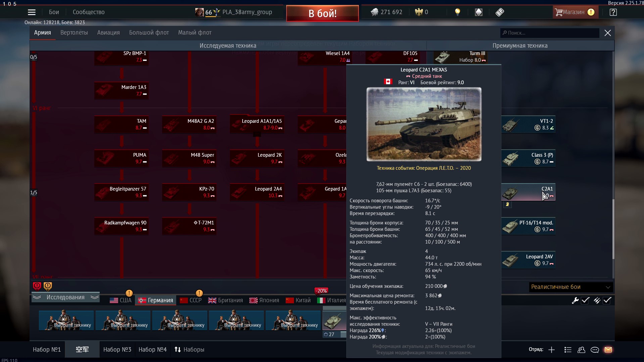Open the glowing mail envelope icon
The image size is (644, 362).
[608, 350]
